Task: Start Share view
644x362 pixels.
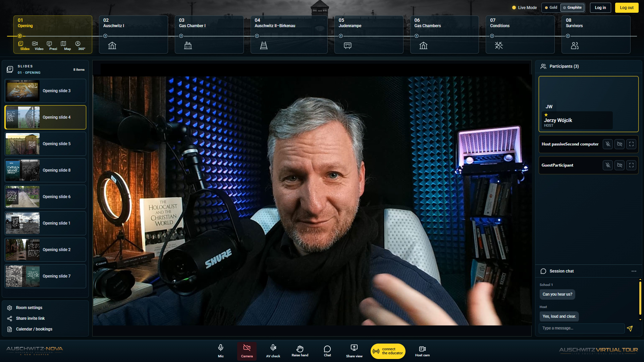Action: tap(354, 351)
